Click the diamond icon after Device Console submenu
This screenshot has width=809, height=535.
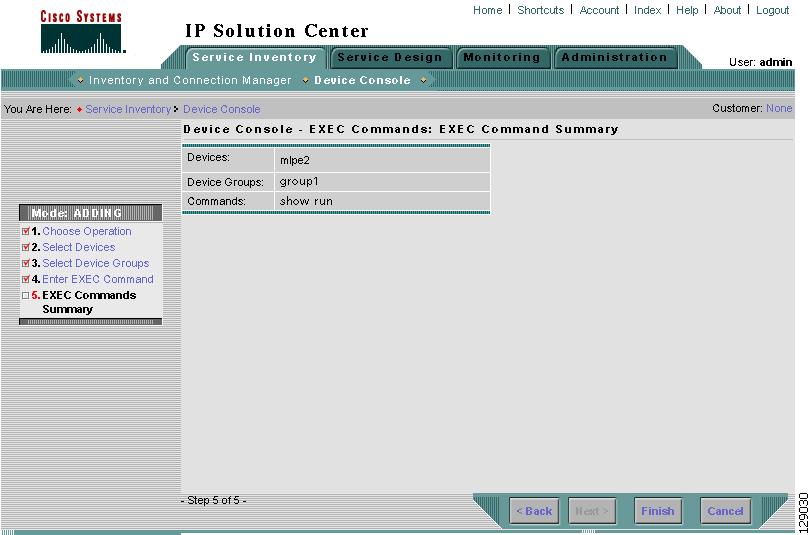click(423, 80)
